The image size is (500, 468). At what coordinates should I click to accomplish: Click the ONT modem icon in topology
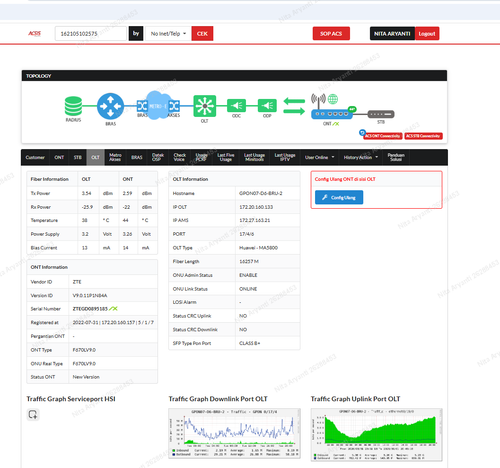(331, 114)
